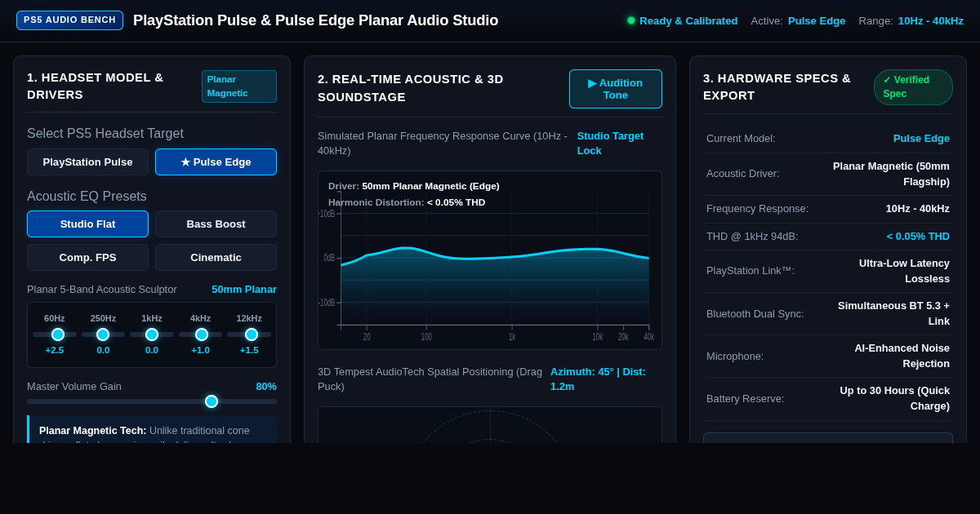Click the Harmonic Distortion label in graph
Image resolution: width=980 pixels, height=514 pixels.
tap(407, 202)
